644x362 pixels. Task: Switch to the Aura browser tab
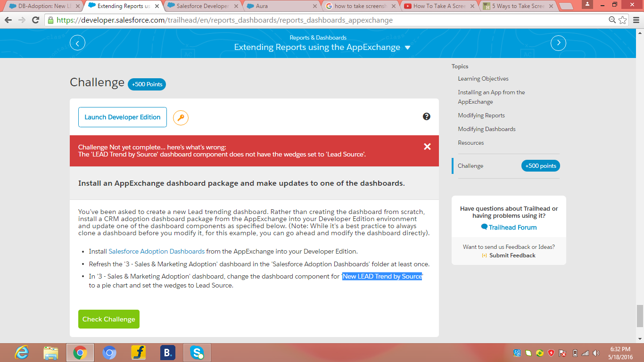coord(281,6)
